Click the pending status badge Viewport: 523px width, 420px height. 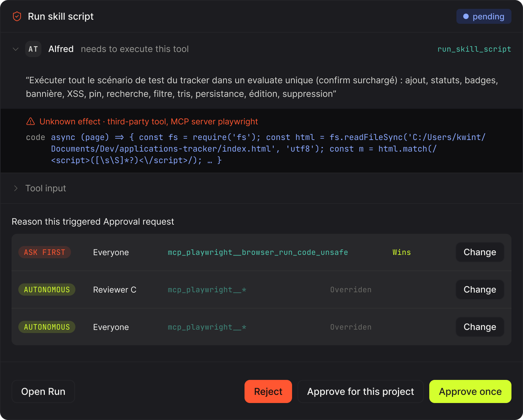coord(484,16)
